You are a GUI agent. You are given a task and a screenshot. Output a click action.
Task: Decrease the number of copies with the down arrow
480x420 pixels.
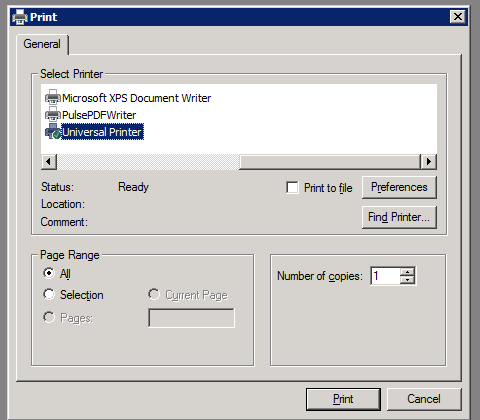point(407,280)
